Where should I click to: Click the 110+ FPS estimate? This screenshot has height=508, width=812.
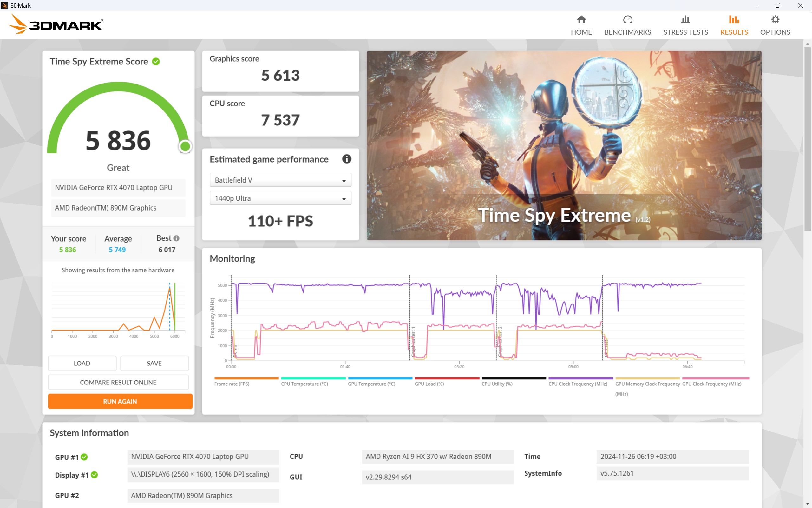(x=280, y=221)
